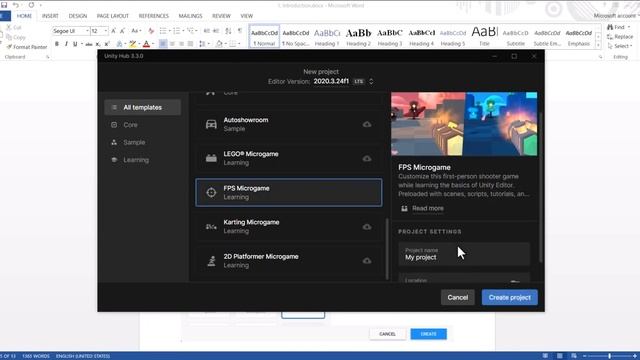Open the font size dropdown
Image resolution: width=640 pixels, height=360 pixels.
(x=105, y=31)
